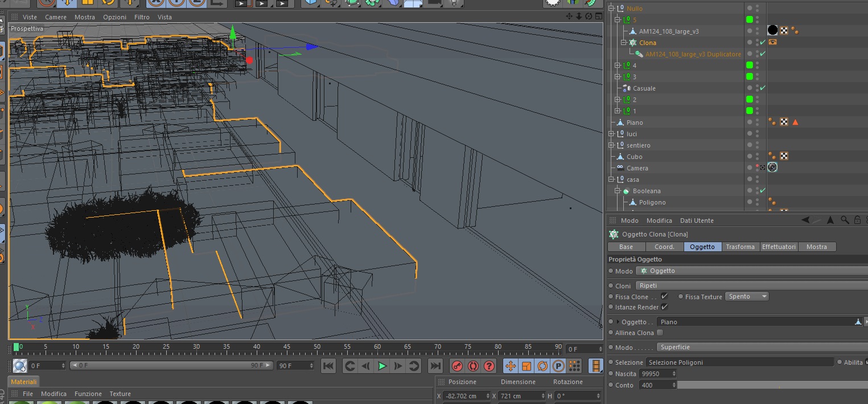Click the black material tag on AM124_108_large_v3
This screenshot has height=404, width=868.
[772, 31]
